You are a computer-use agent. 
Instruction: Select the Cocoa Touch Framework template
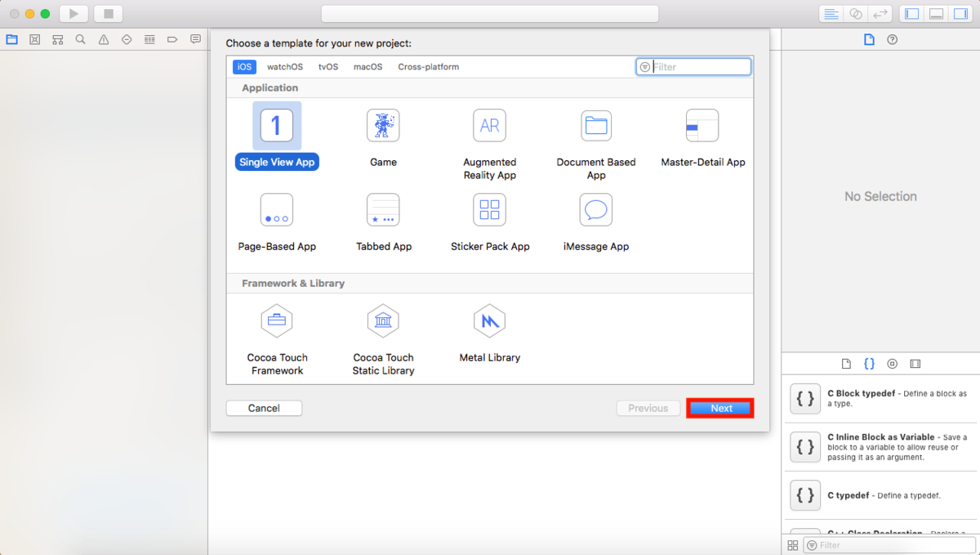click(x=277, y=339)
